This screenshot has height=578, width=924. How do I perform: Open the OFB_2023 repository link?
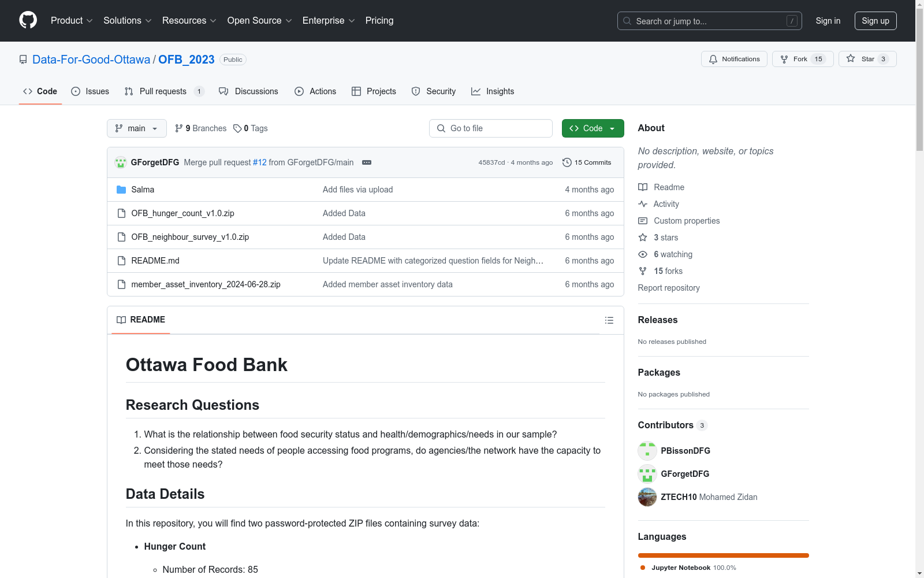click(x=187, y=60)
